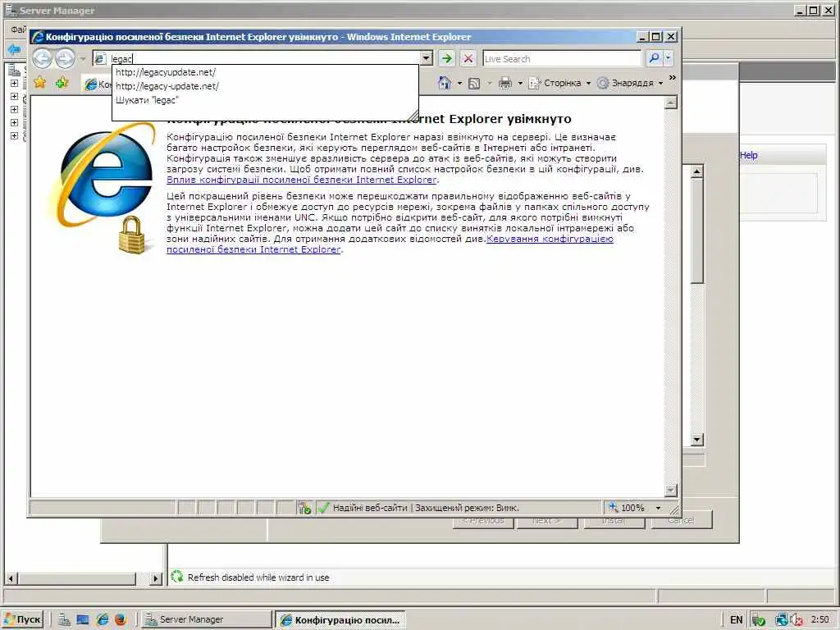The image size is (840, 630).
Task: Click Show Desktop quick launch icon
Action: coord(83,620)
